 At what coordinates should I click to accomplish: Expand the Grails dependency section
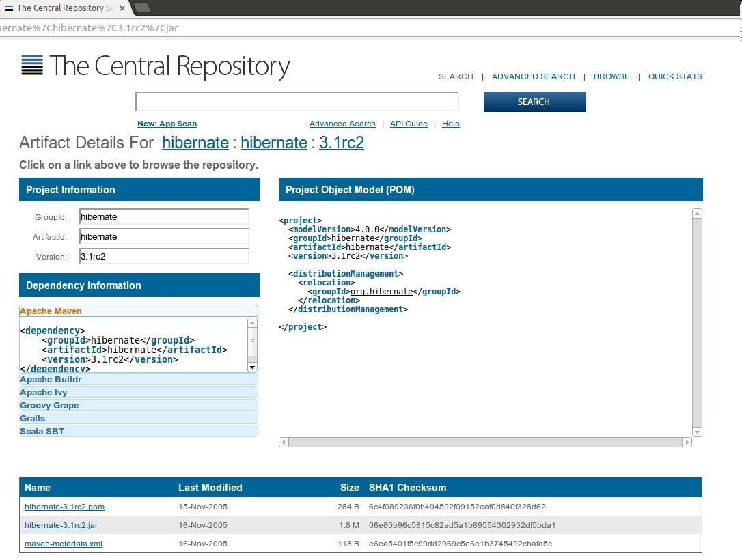tap(139, 418)
